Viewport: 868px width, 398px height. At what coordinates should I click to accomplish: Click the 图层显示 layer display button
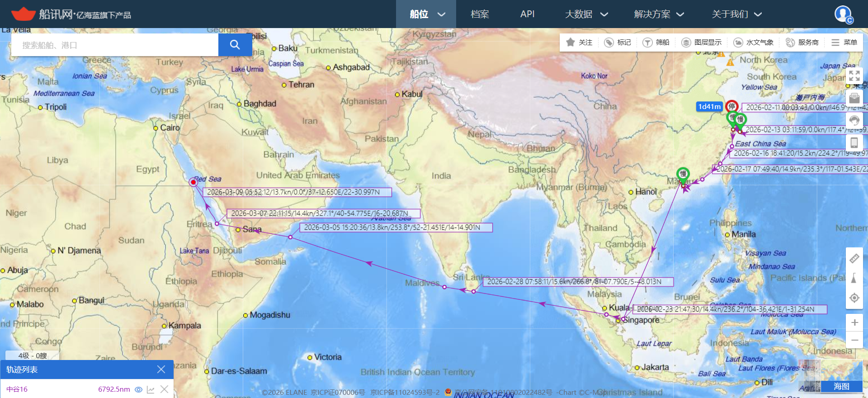pyautogui.click(x=701, y=43)
